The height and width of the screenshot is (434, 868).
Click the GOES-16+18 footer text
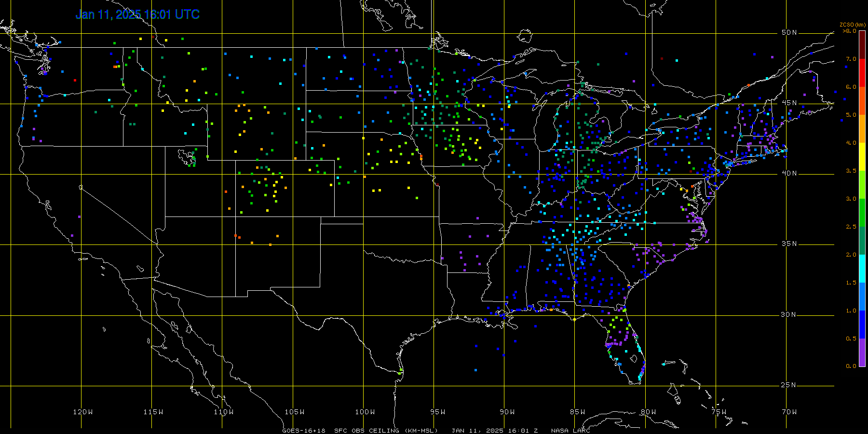[304, 431]
